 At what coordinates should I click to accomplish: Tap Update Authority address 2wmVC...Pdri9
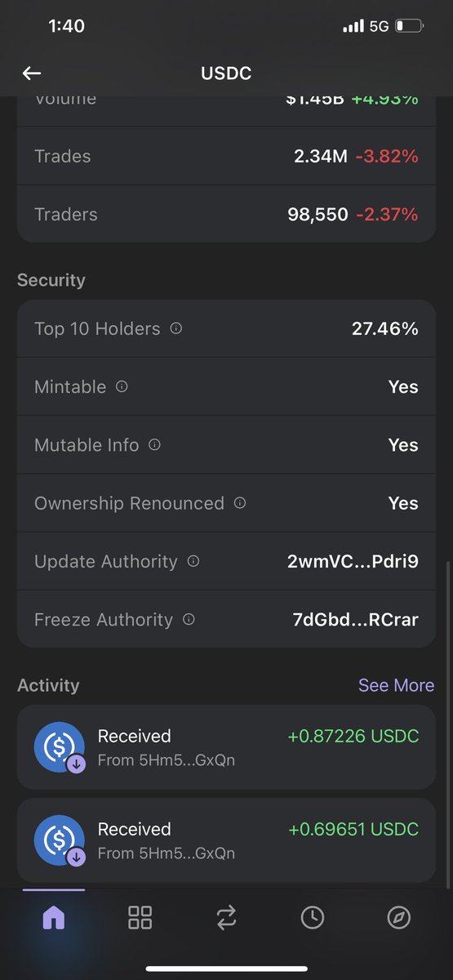(x=353, y=562)
